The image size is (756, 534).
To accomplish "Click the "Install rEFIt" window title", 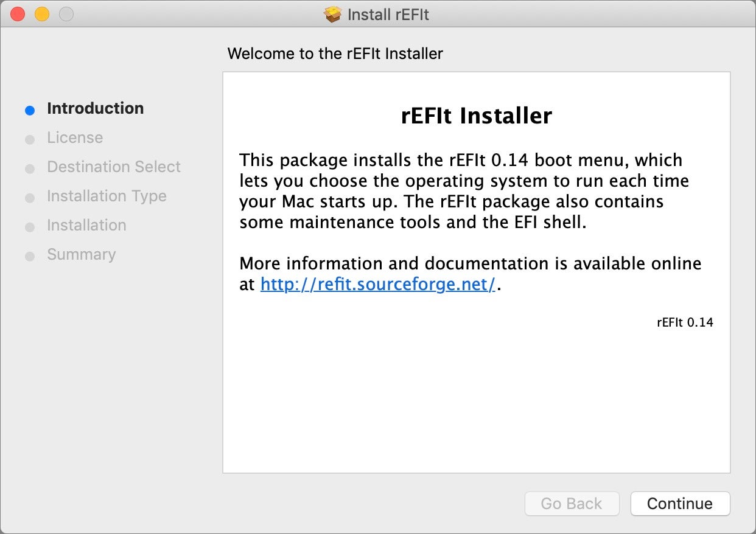I will pyautogui.click(x=388, y=15).
